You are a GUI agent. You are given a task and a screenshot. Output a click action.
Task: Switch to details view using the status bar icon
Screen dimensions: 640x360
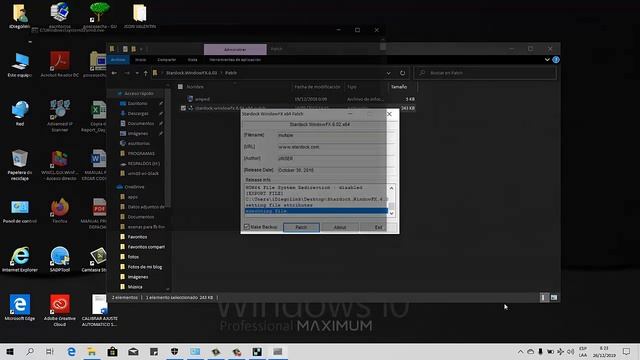tap(543, 298)
